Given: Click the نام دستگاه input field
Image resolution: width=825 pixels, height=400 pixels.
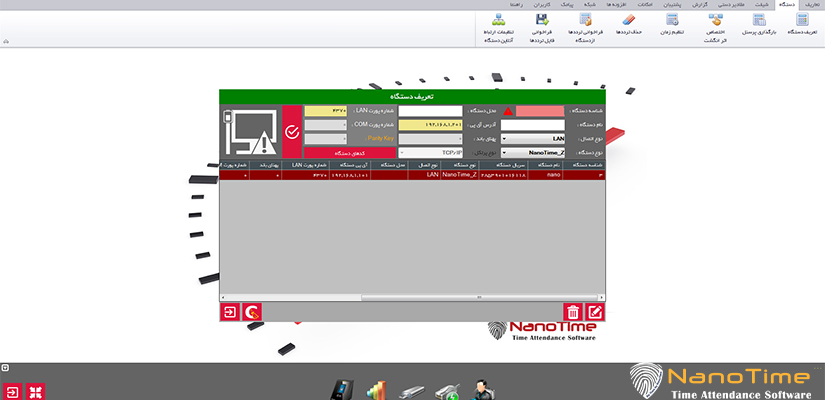Looking at the screenshot, I should pos(532,125).
